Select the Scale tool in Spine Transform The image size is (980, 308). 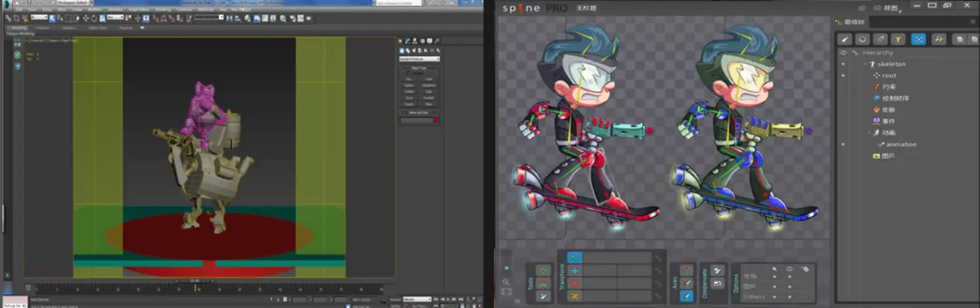tap(574, 283)
